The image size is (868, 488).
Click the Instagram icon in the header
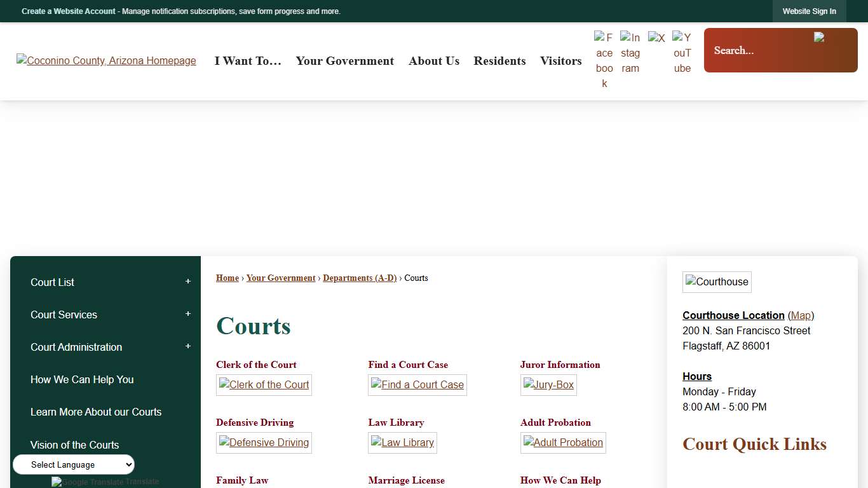630,51
